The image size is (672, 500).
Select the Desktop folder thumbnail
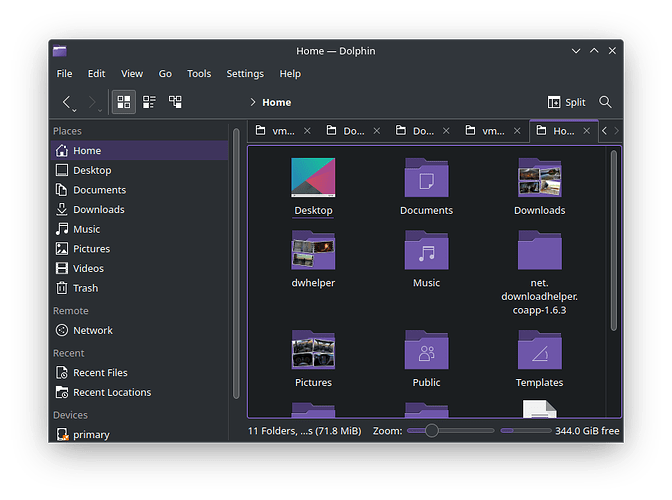pyautogui.click(x=313, y=177)
